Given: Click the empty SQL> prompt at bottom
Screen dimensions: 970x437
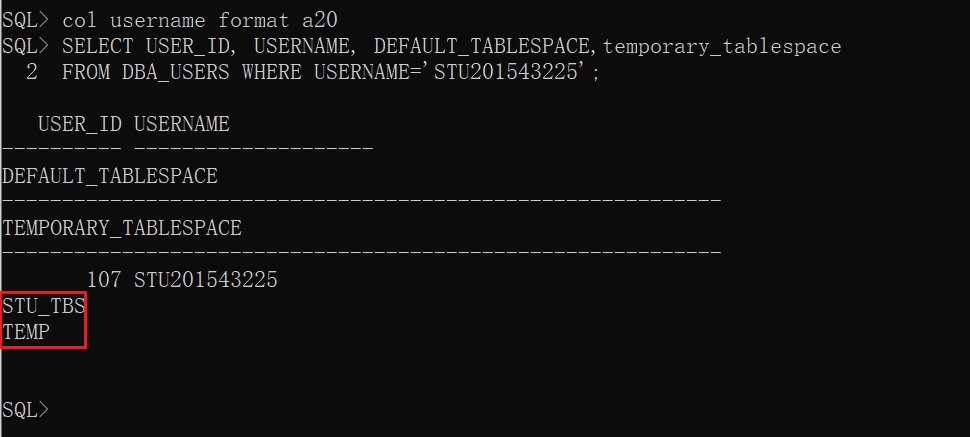Looking at the screenshot, I should click(25, 410).
